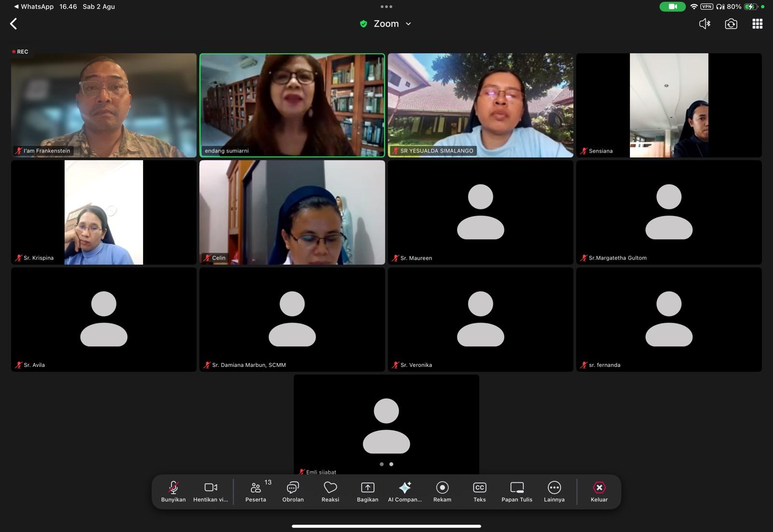773x532 pixels.
Task: Expand the Lainnya more options menu
Action: click(x=554, y=491)
